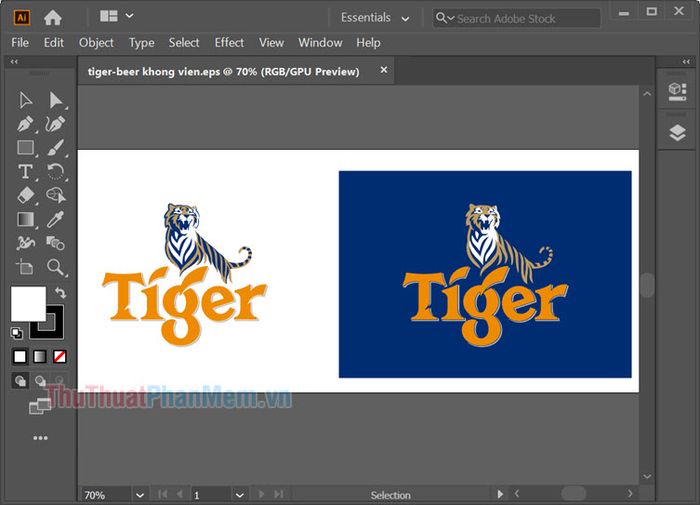Select the Type tool
This screenshot has height=505, width=700.
pos(25,171)
